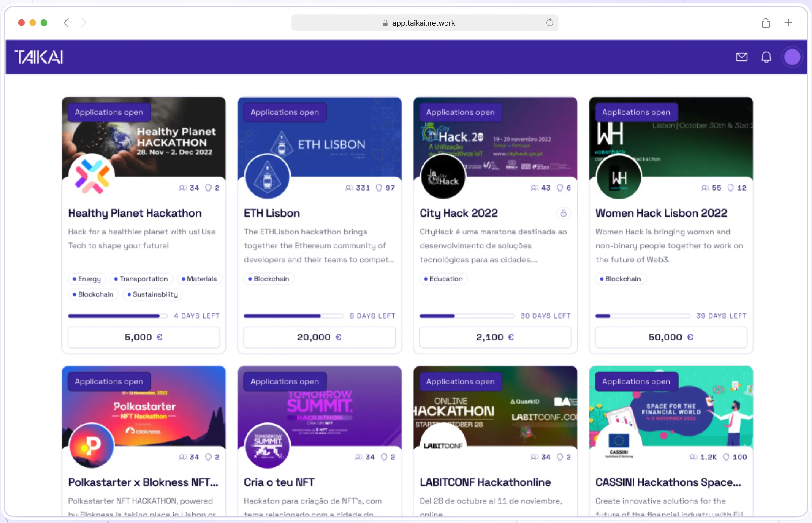Click the ETH Lisbon days-left progress bar
This screenshot has height=523, width=812.
tap(293, 316)
